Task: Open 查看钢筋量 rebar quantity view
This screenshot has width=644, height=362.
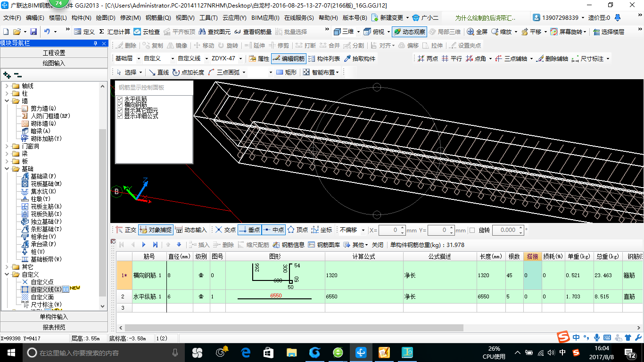Action: (x=253, y=32)
